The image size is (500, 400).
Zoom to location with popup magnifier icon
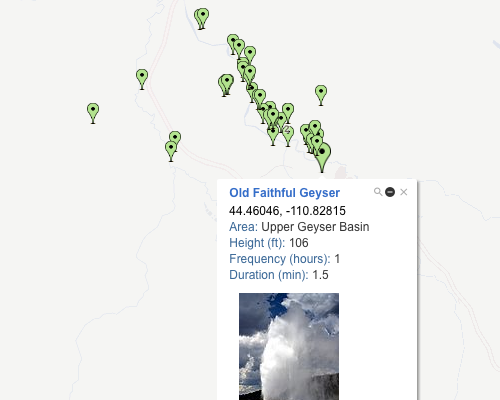pyautogui.click(x=378, y=192)
